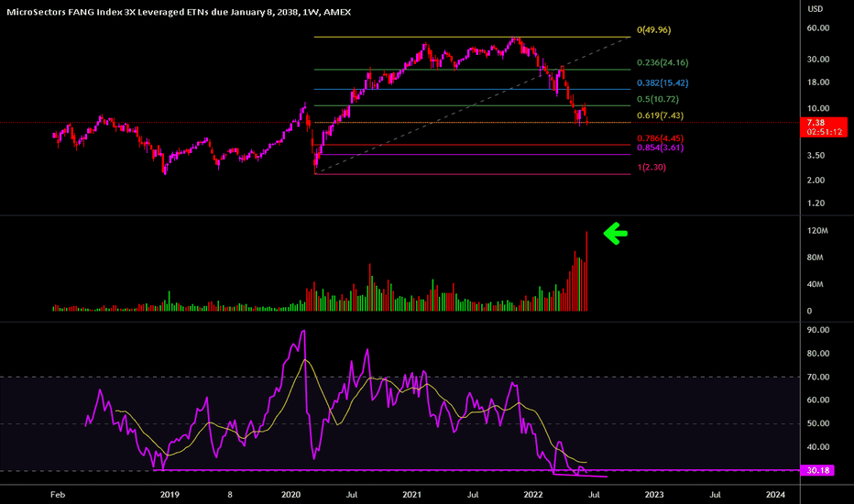
Task: Click the MicroSectors FANG Index chart title
Action: (x=179, y=11)
